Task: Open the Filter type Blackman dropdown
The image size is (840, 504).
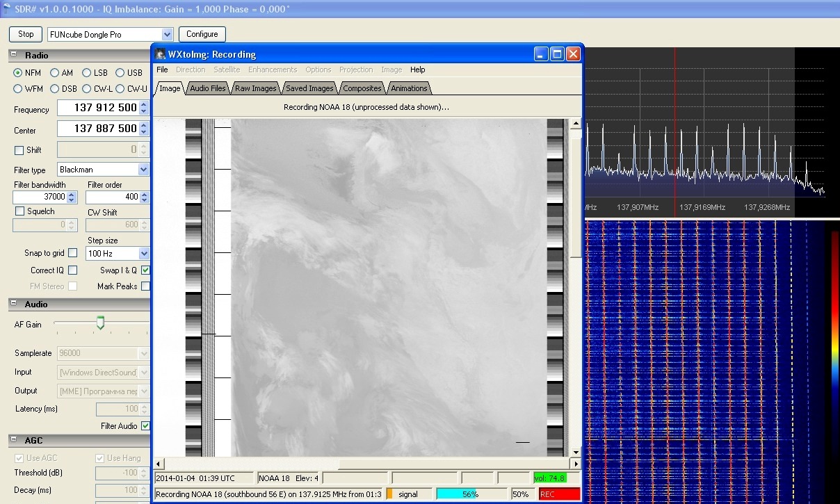Action: (143, 170)
